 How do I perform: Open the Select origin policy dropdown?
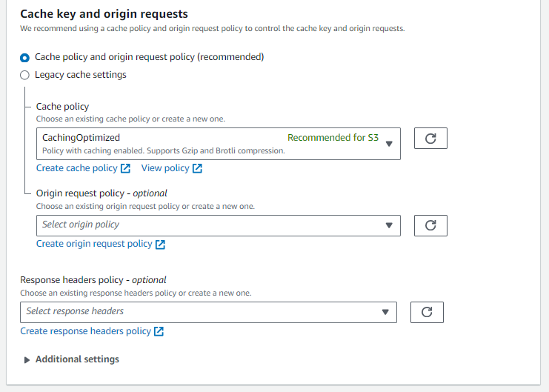[x=219, y=225]
